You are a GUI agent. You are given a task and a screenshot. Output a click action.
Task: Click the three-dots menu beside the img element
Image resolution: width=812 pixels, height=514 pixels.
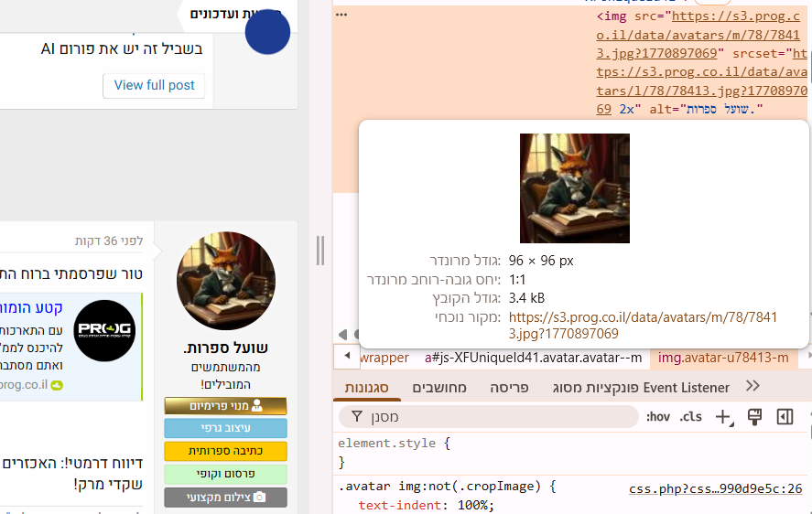341,15
